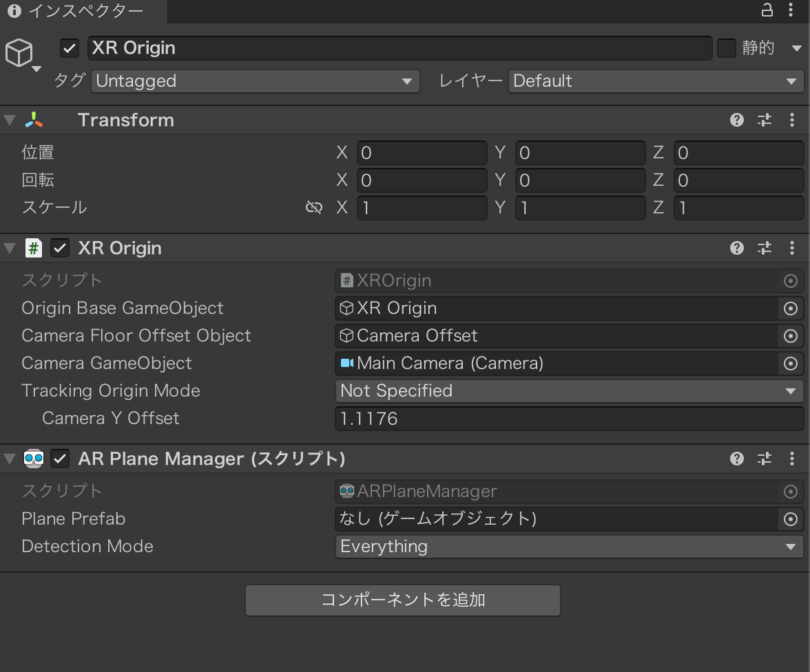
Task: Click Position X value field
Action: (x=422, y=153)
